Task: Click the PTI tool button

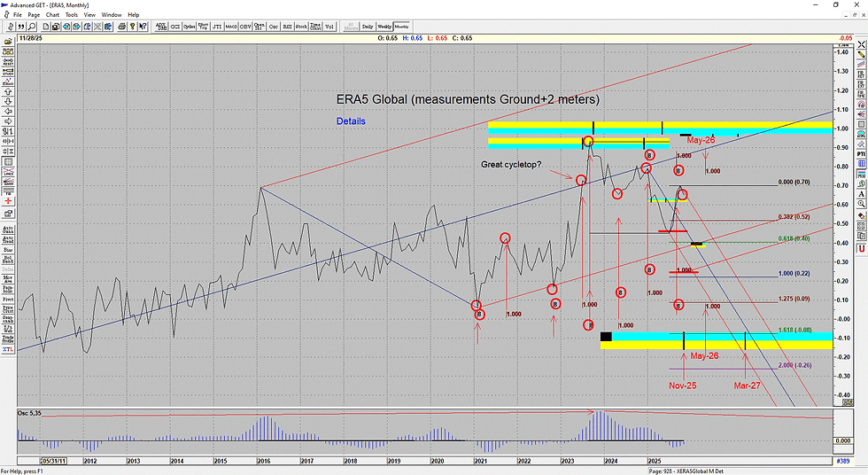Action: (x=861, y=154)
